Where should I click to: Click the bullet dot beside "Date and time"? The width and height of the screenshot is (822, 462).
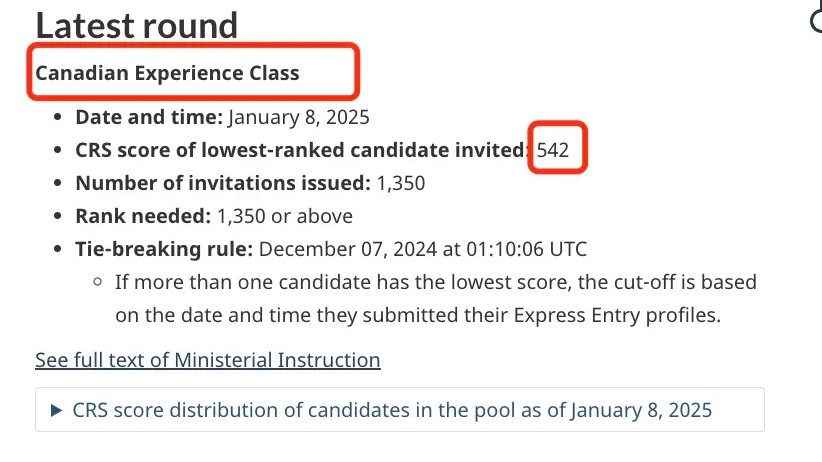pyautogui.click(x=58, y=118)
